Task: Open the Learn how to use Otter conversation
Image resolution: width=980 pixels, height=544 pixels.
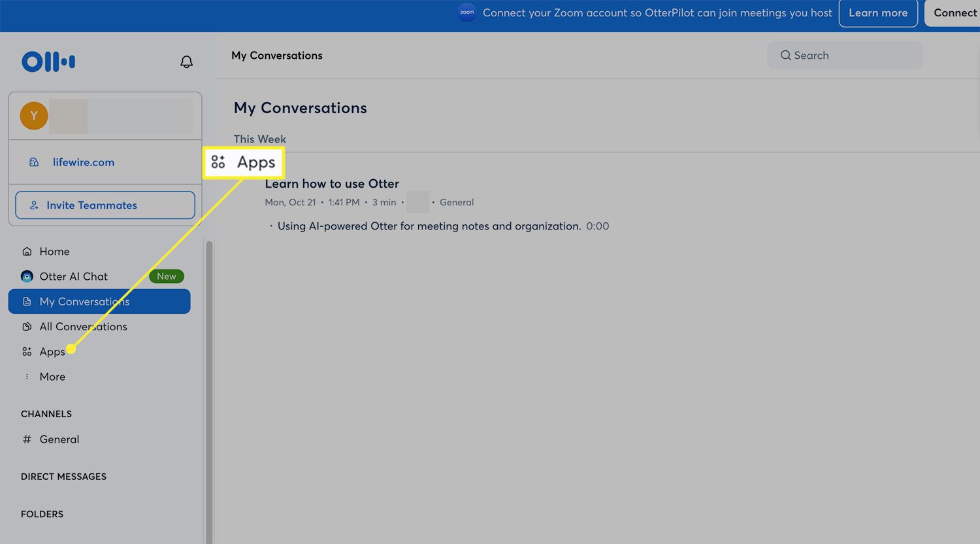Action: point(332,184)
